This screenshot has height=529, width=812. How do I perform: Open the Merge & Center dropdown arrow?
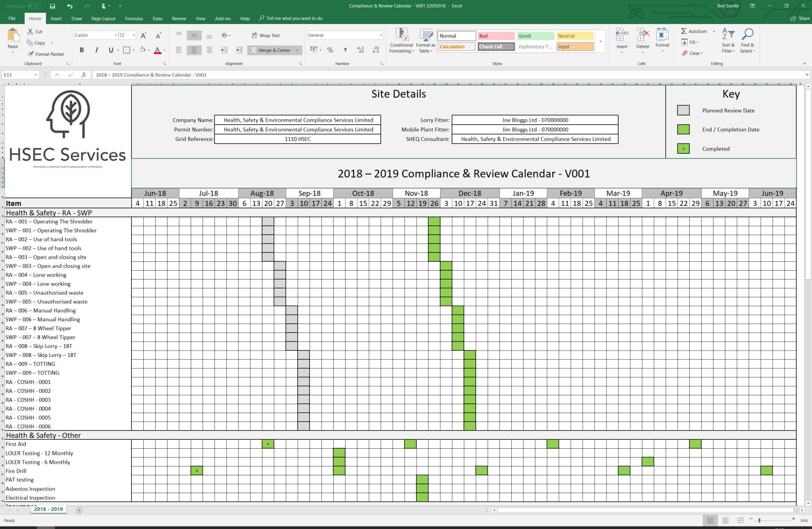[297, 50]
